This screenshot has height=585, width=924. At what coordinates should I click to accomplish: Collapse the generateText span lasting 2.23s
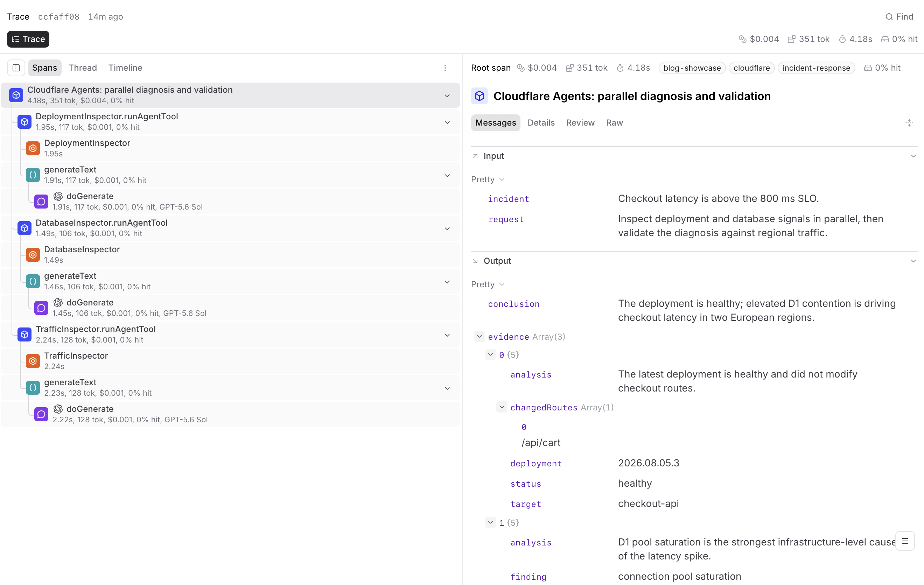coord(447,388)
